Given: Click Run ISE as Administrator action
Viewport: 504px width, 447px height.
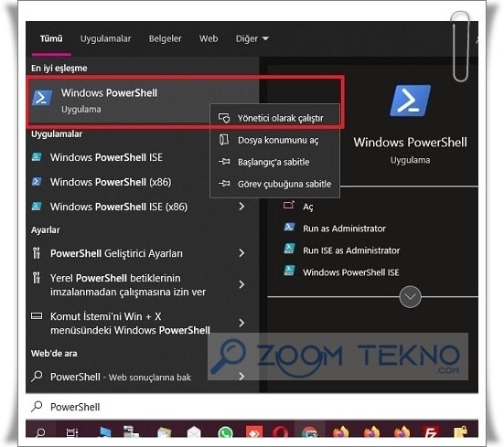Looking at the screenshot, I should (x=351, y=250).
